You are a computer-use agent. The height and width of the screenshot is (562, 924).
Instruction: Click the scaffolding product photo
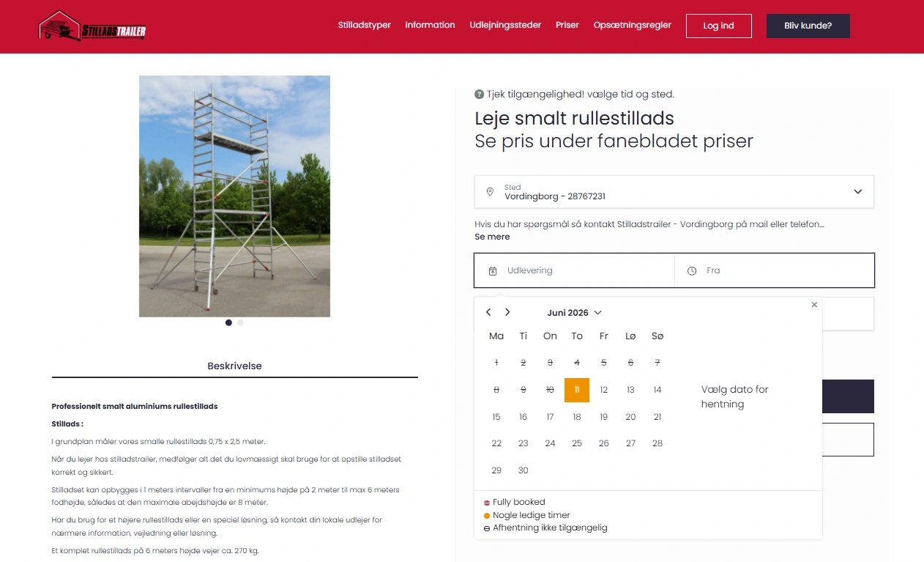[234, 196]
